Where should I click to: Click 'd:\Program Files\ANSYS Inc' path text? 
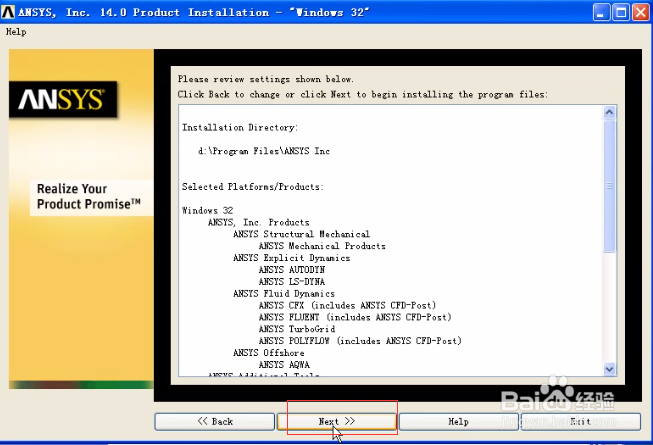pos(264,151)
